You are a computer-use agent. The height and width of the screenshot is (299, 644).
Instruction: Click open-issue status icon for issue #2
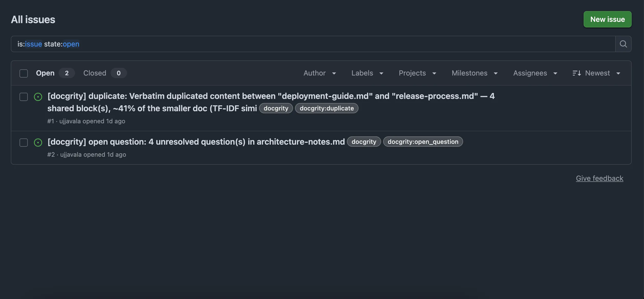click(38, 143)
